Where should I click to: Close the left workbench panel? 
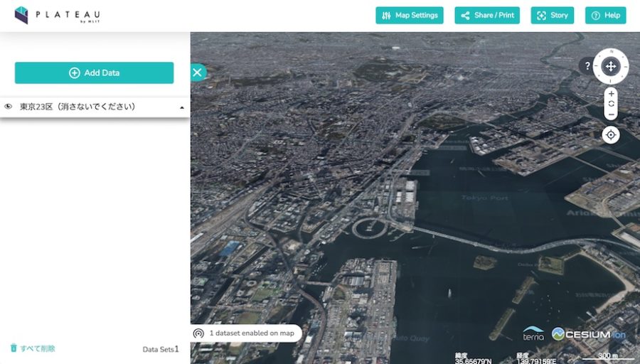pyautogui.click(x=198, y=72)
